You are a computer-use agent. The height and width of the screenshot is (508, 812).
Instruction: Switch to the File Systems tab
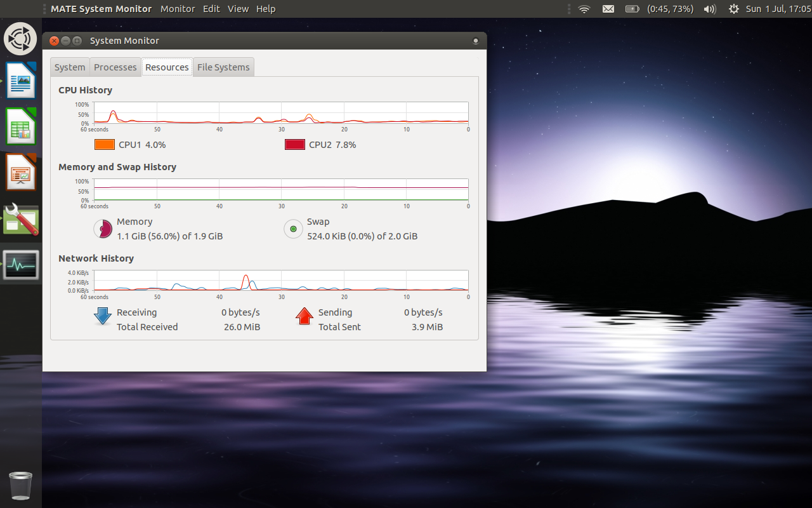pyautogui.click(x=223, y=67)
